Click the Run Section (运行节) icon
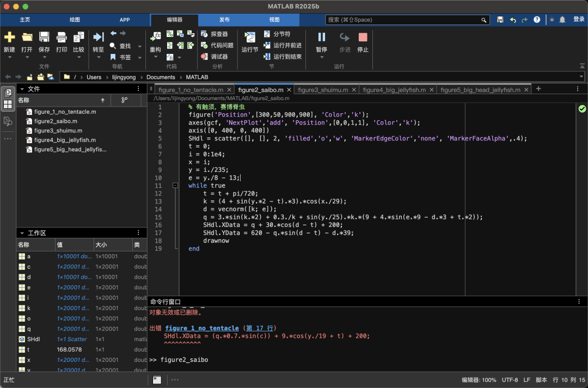Screen dimensions: 588x388 (x=250, y=38)
